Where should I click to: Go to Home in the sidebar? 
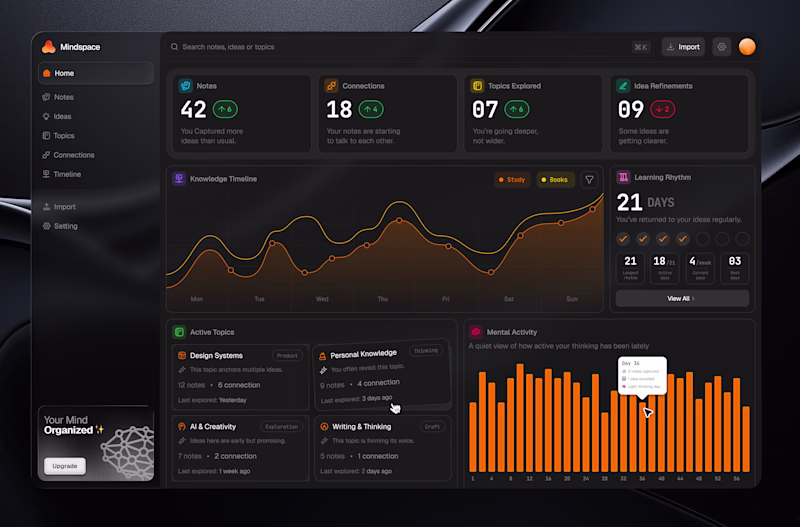(96, 73)
